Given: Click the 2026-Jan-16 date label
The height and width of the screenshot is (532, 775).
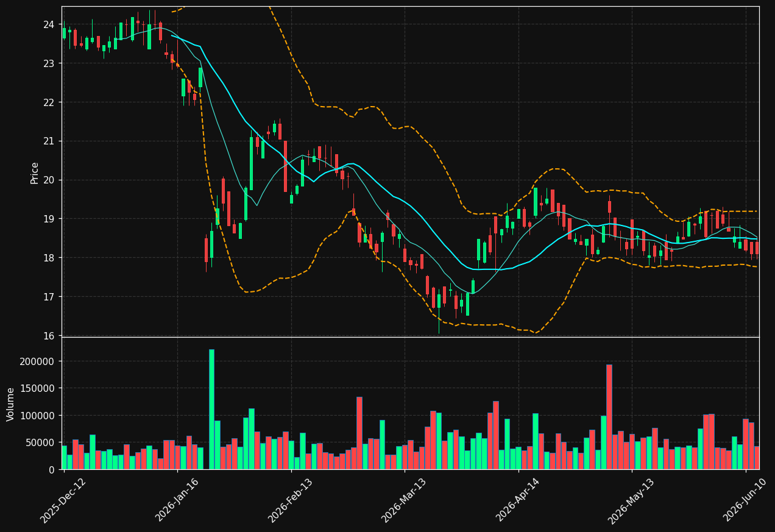Looking at the screenshot, I should [177, 500].
